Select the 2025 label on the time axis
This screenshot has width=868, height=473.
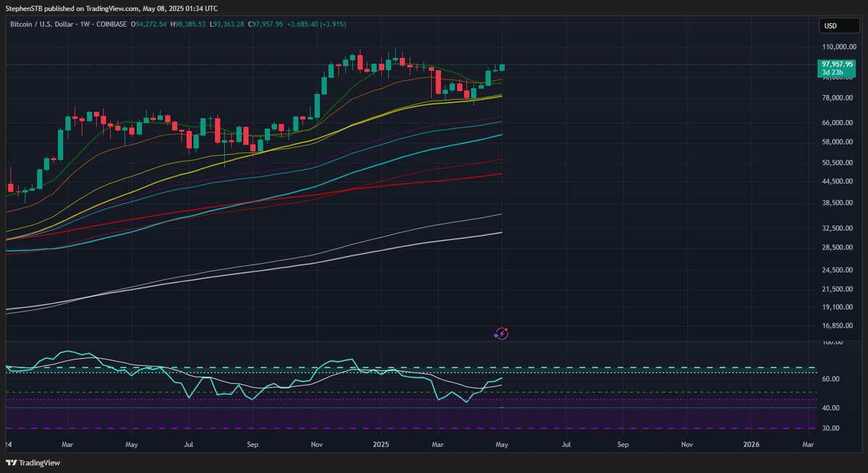click(380, 445)
